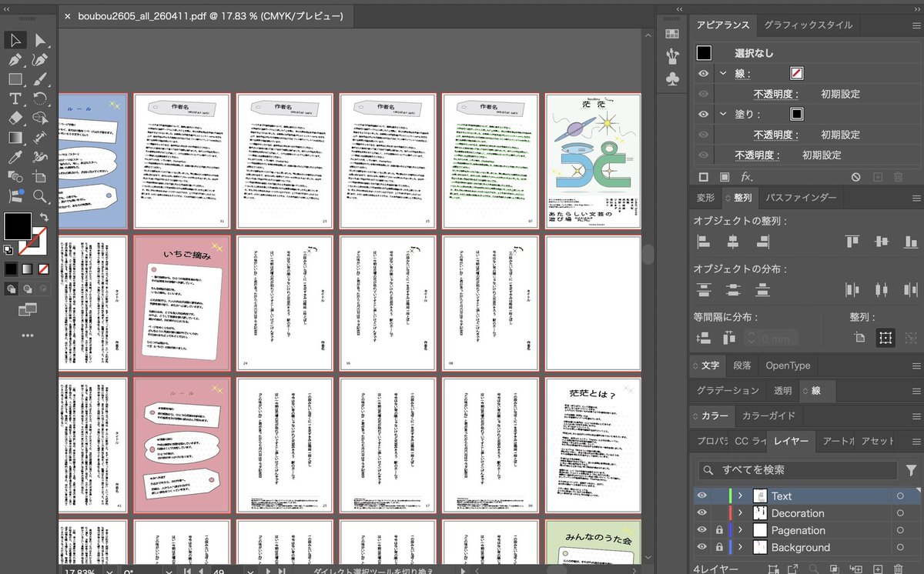Select the Zoom magnifier tool
924x574 pixels.
click(40, 195)
